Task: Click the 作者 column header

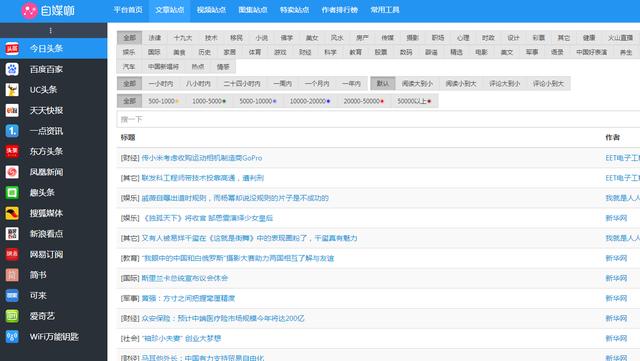Action: coord(612,138)
